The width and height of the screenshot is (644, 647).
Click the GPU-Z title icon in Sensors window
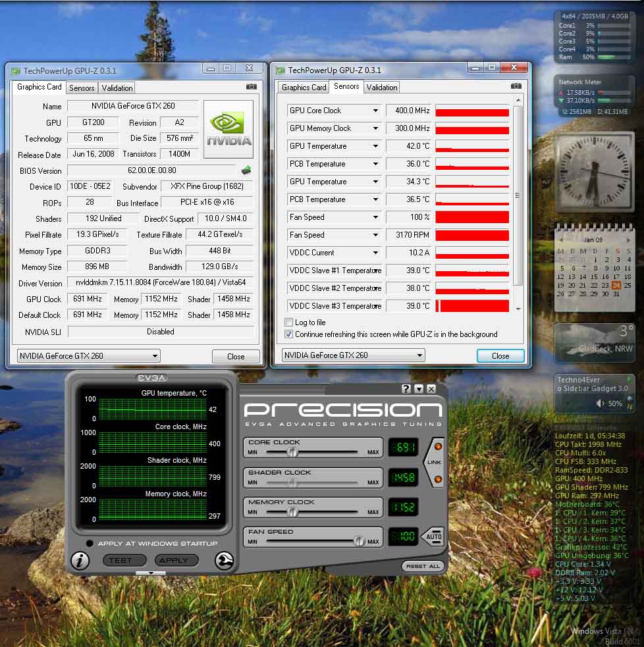tap(281, 70)
